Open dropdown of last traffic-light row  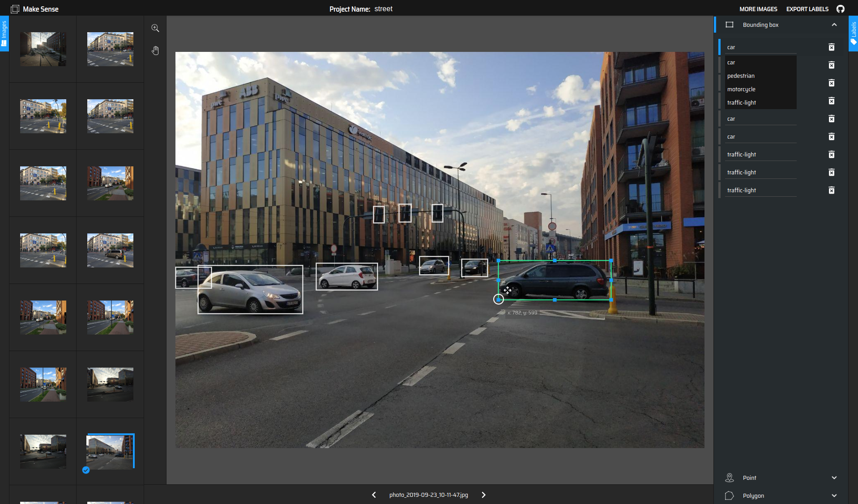[760, 191]
